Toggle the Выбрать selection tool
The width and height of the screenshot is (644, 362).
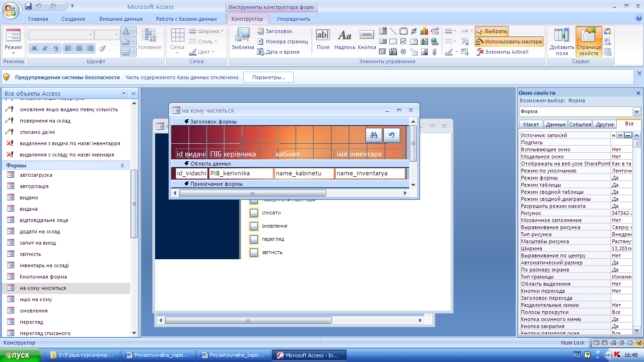point(492,31)
